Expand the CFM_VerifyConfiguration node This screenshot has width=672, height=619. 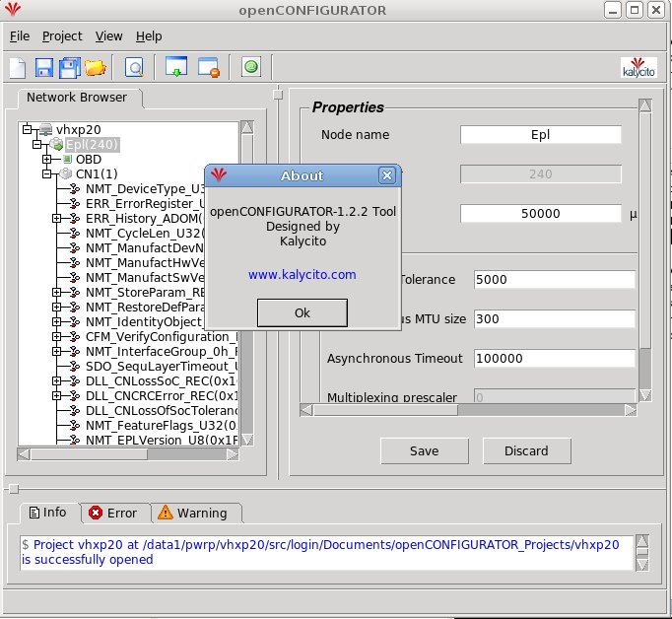(x=56, y=336)
